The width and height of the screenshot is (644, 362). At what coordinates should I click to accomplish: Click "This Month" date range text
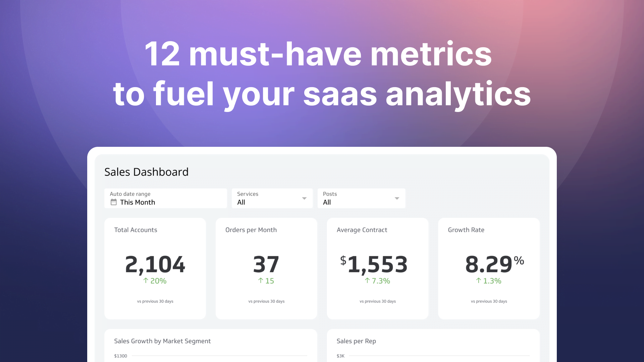coord(138,202)
